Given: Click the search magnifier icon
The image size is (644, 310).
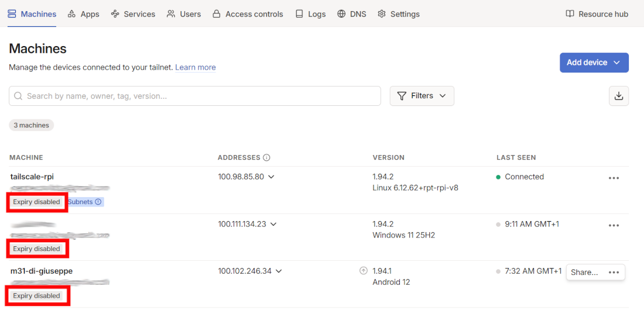Looking at the screenshot, I should coord(18,96).
